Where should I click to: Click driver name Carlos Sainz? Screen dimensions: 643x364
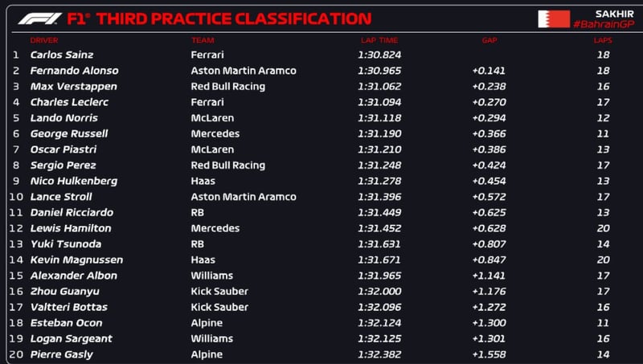[x=61, y=55]
